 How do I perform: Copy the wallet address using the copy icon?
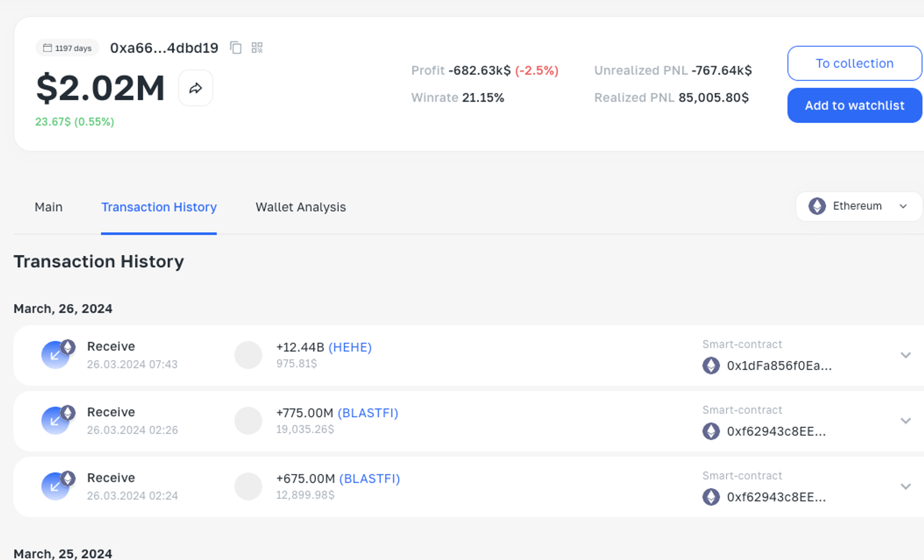pyautogui.click(x=236, y=48)
